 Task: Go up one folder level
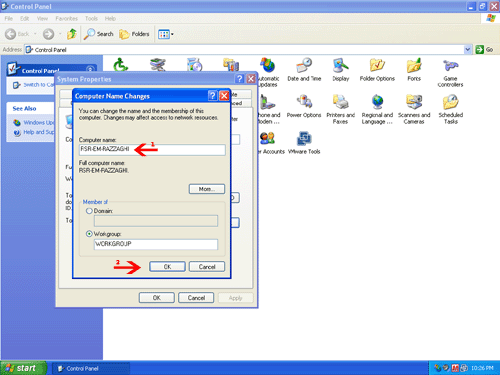(x=72, y=34)
